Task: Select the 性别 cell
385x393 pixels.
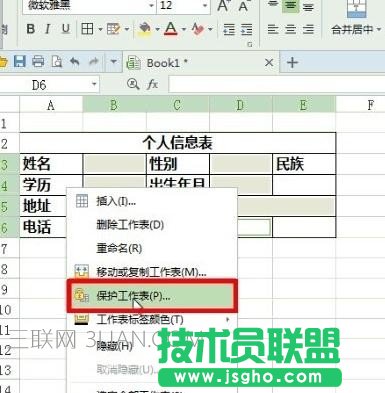Action: [178, 164]
